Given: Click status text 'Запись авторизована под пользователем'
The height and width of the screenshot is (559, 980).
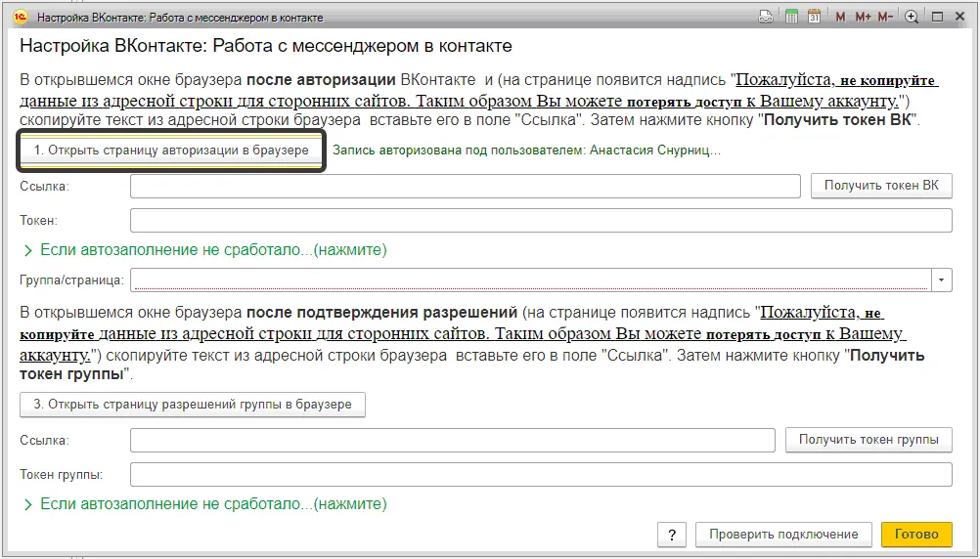Looking at the screenshot, I should click(527, 150).
